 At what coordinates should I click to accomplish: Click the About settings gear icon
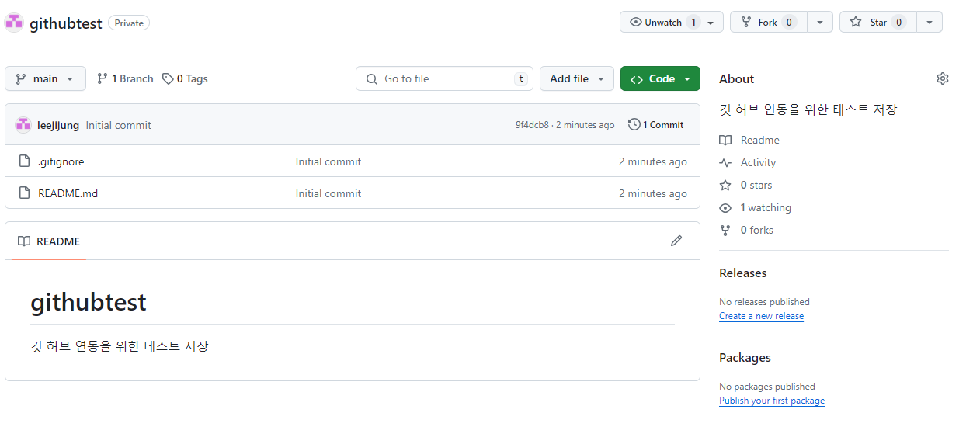[x=943, y=78]
